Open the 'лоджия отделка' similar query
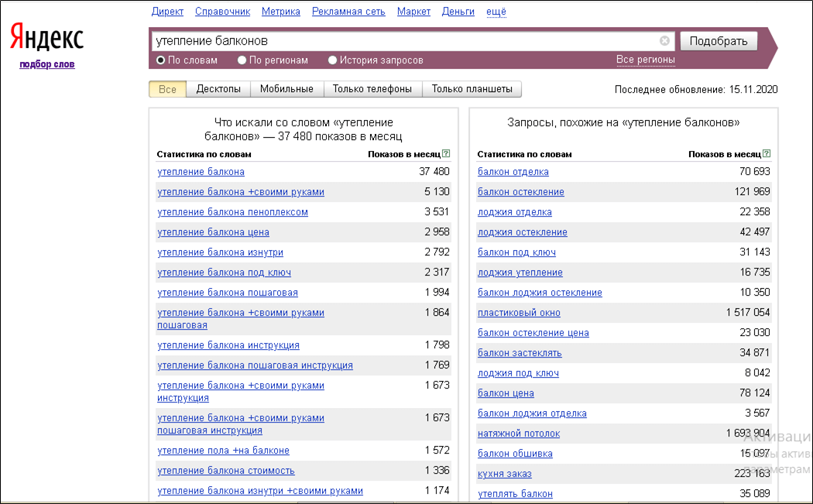The width and height of the screenshot is (813, 504). click(514, 212)
